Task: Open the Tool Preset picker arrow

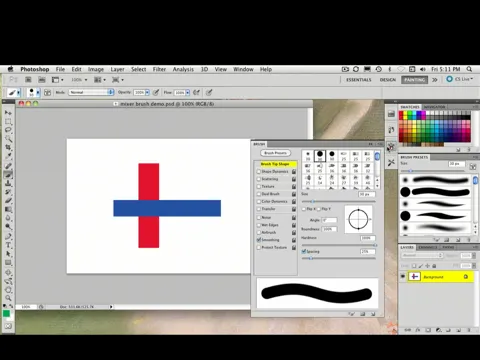Action: [x=18, y=92]
